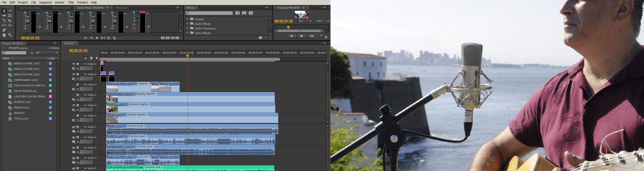
Task: Open the File menu
Action: click(4, 2)
